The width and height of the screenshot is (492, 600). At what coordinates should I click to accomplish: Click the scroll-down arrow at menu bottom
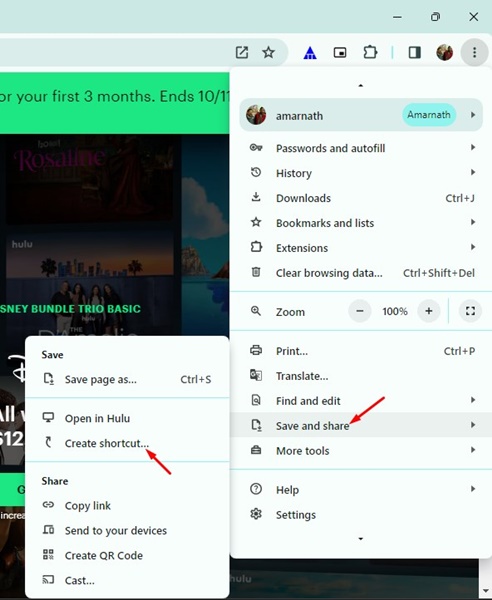pos(360,539)
